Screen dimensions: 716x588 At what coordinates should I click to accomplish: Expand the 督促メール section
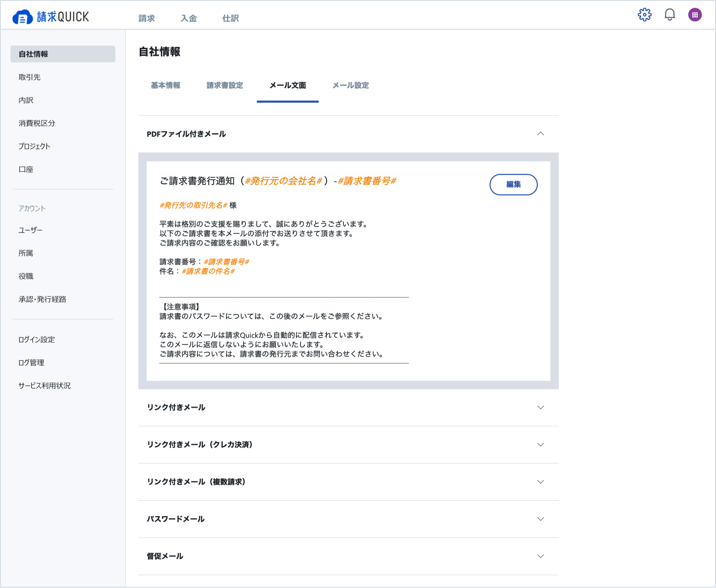541,556
